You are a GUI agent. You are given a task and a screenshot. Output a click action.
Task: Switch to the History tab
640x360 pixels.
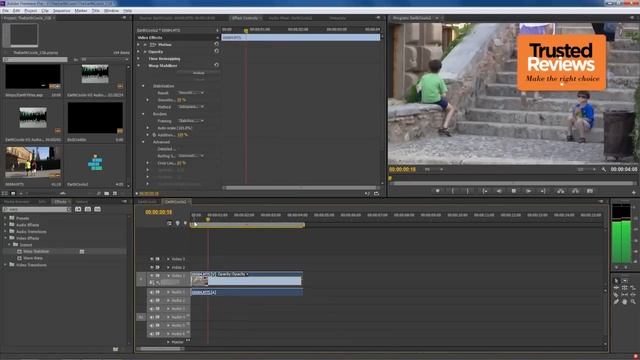click(x=81, y=202)
